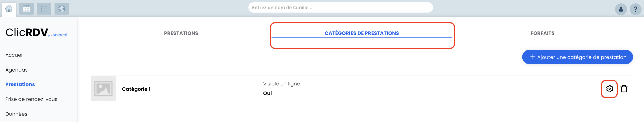Open the home icon tab

pos(9,9)
